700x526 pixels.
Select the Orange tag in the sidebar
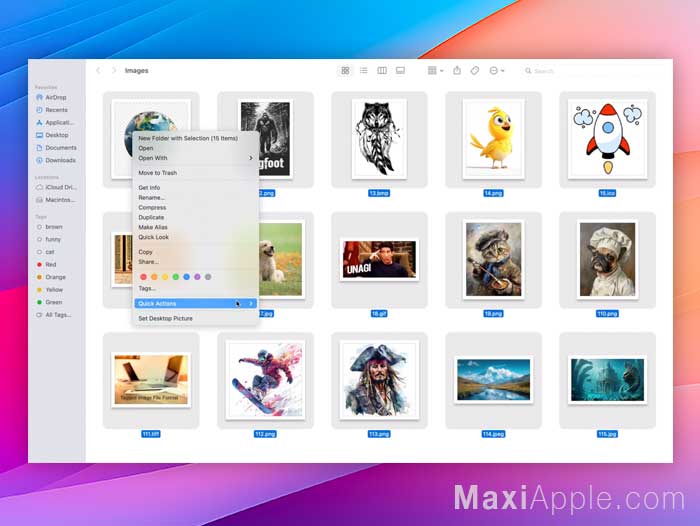[x=51, y=277]
